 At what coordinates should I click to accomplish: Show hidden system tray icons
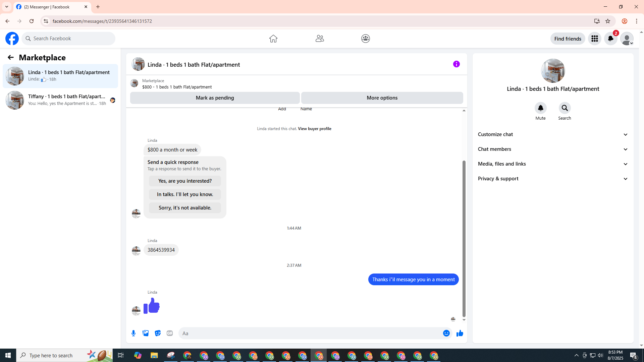click(x=577, y=355)
